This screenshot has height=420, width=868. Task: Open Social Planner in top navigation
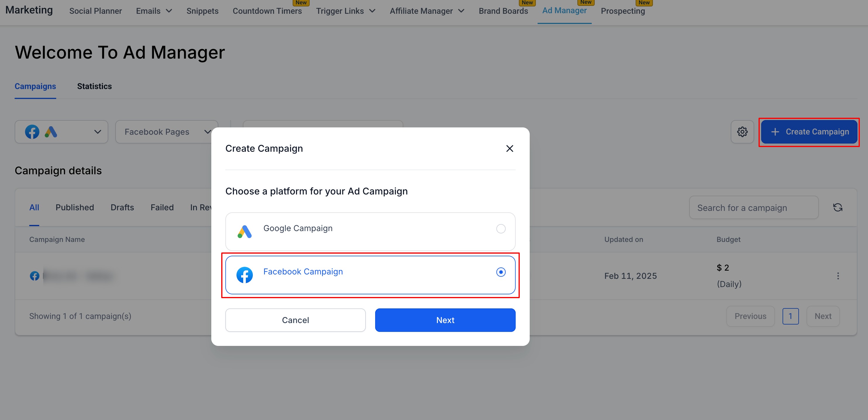point(95,11)
